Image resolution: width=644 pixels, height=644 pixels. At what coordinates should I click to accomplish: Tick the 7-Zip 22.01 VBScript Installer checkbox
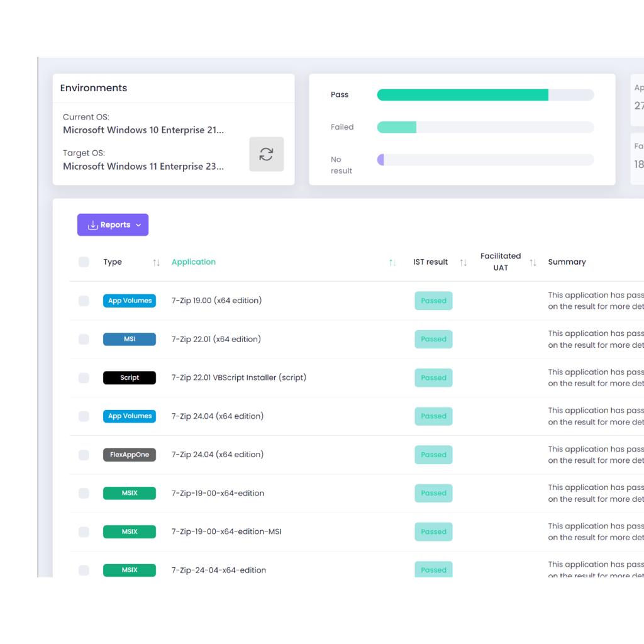click(84, 378)
